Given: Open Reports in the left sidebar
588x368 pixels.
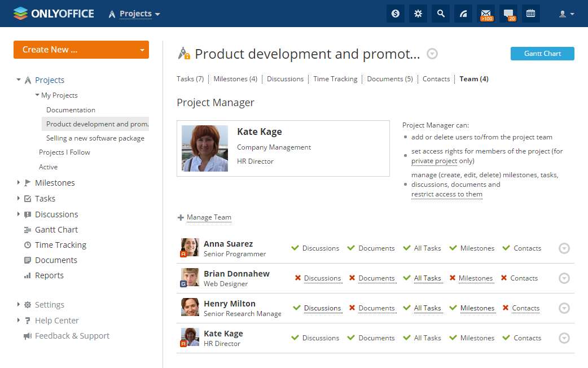Looking at the screenshot, I should (49, 275).
